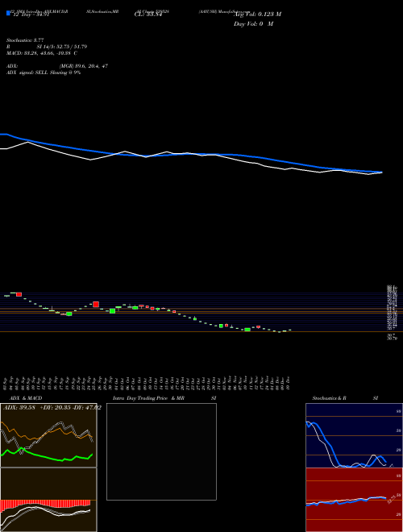Click the CL closing price label at top
Image resolution: width=403 pixels, height=532 pixels.
coord(148,15)
